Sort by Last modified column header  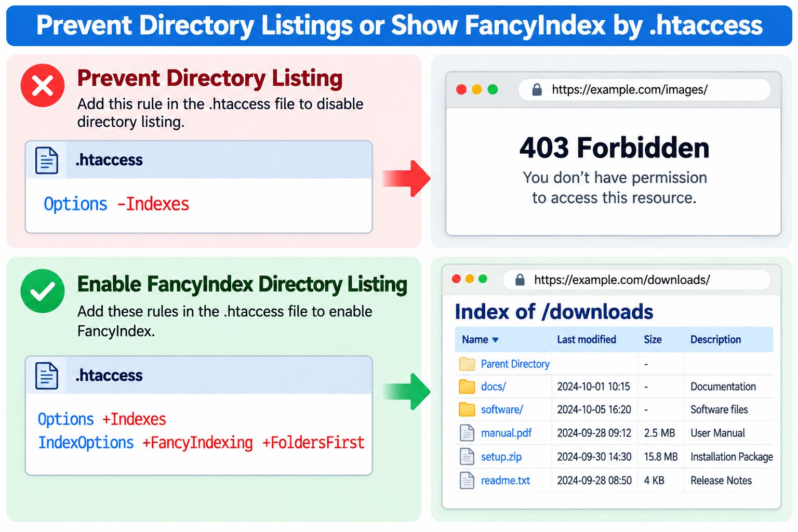[x=587, y=339]
